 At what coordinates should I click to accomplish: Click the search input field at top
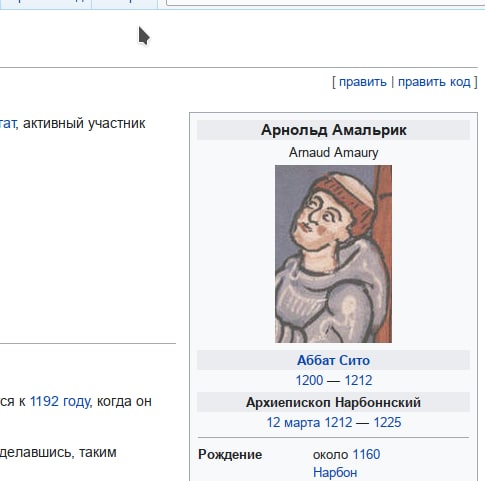pyautogui.click(x=325, y=2)
